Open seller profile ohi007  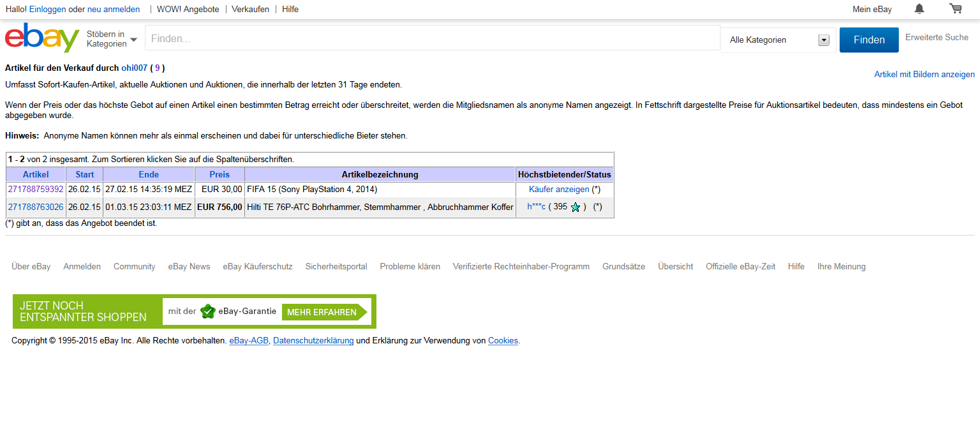click(x=135, y=68)
